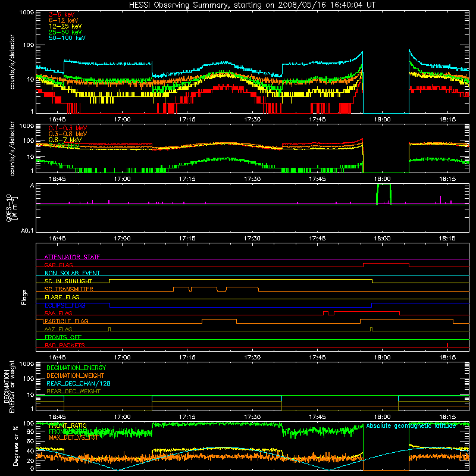Viewport: 476px width, 476px height.
Task: Click the DECIMATION ENERGY or weight axis label
Action: 9,386
